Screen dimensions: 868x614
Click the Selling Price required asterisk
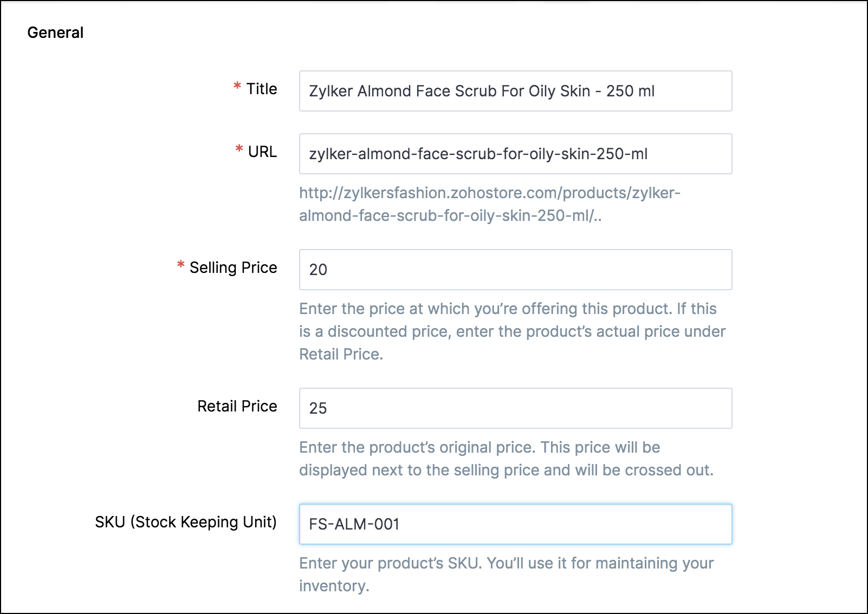point(181,265)
